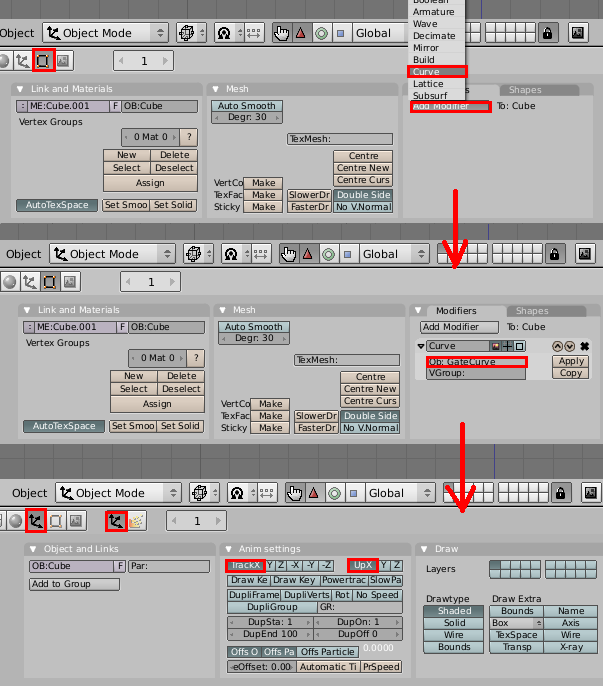Collapse the Object and Links panel
The image size is (603, 686).
pos(33,549)
